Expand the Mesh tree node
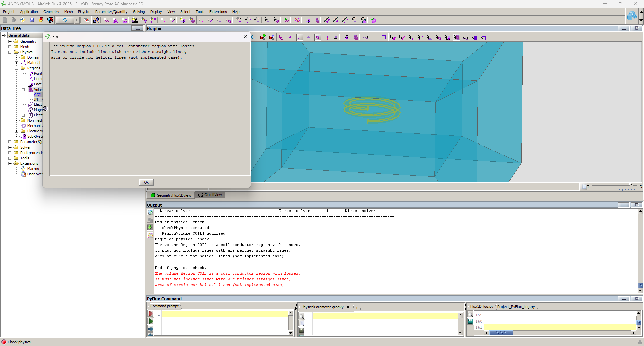Screen dimensions: 644x346 [10, 47]
